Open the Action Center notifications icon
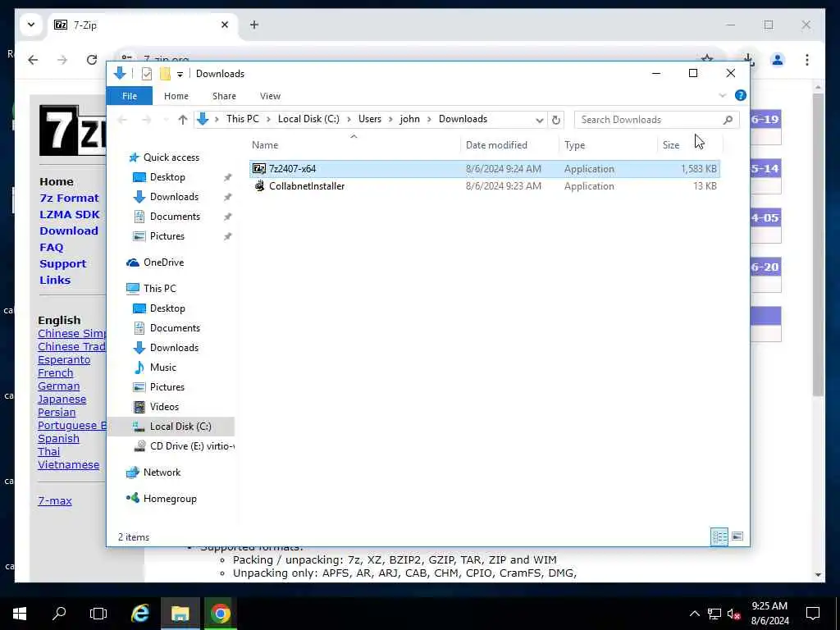 pyautogui.click(x=813, y=613)
